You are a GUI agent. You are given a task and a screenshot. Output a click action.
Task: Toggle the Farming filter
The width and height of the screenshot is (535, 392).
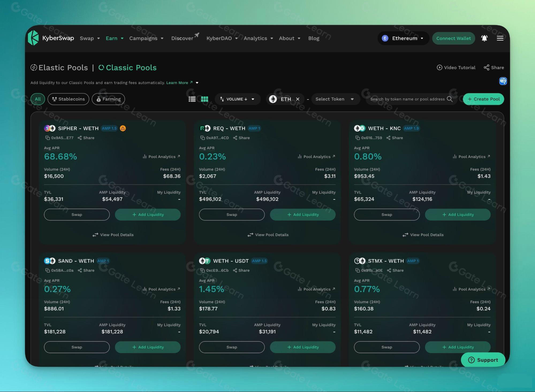[x=108, y=99]
